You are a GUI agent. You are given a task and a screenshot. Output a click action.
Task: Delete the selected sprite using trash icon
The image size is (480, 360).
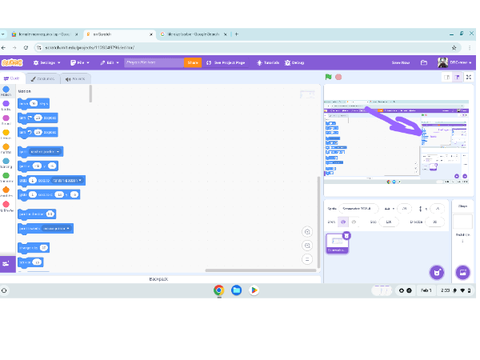[347, 236]
